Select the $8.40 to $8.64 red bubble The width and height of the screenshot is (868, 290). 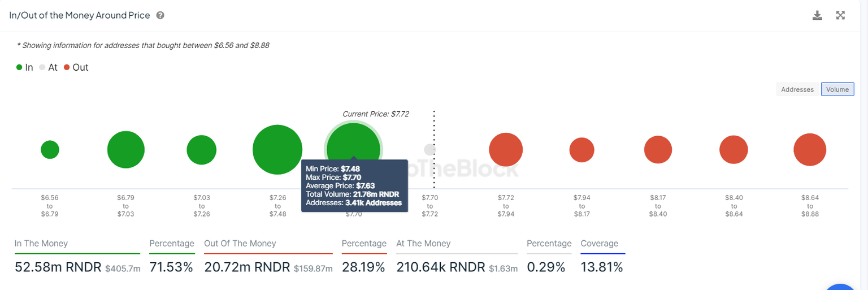[x=734, y=150]
